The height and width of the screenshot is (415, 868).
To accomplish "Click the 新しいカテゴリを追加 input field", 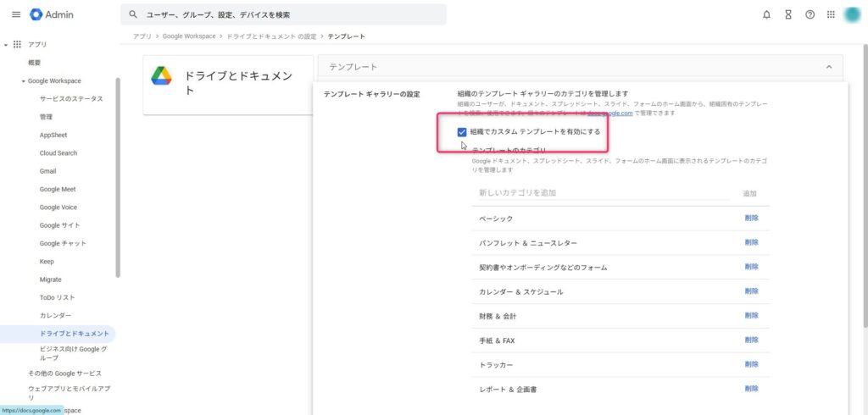I will [604, 193].
